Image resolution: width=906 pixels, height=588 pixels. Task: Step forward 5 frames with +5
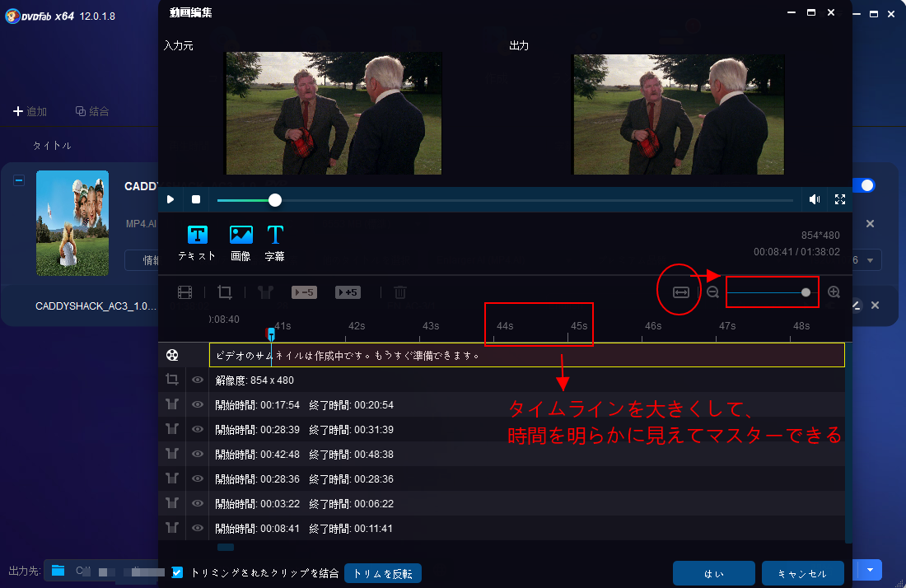pyautogui.click(x=348, y=292)
